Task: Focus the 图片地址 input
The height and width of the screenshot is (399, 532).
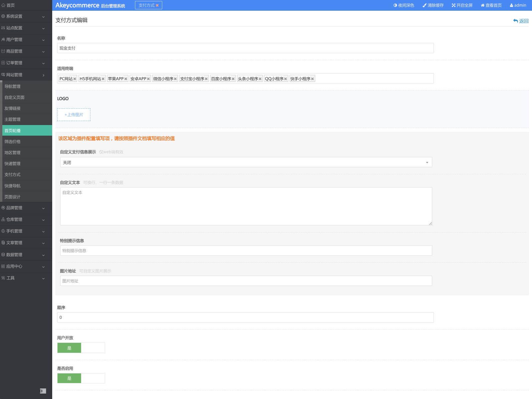Action: (246, 281)
